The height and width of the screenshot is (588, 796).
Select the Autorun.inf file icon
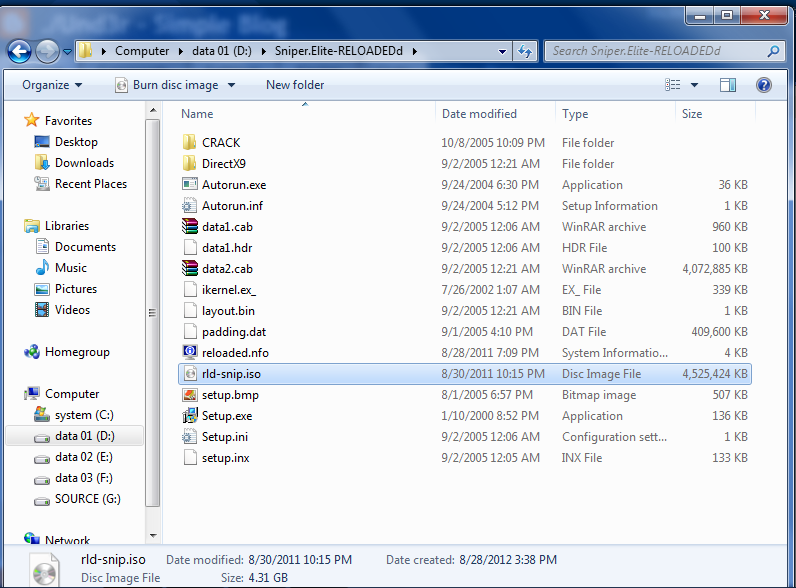click(189, 206)
